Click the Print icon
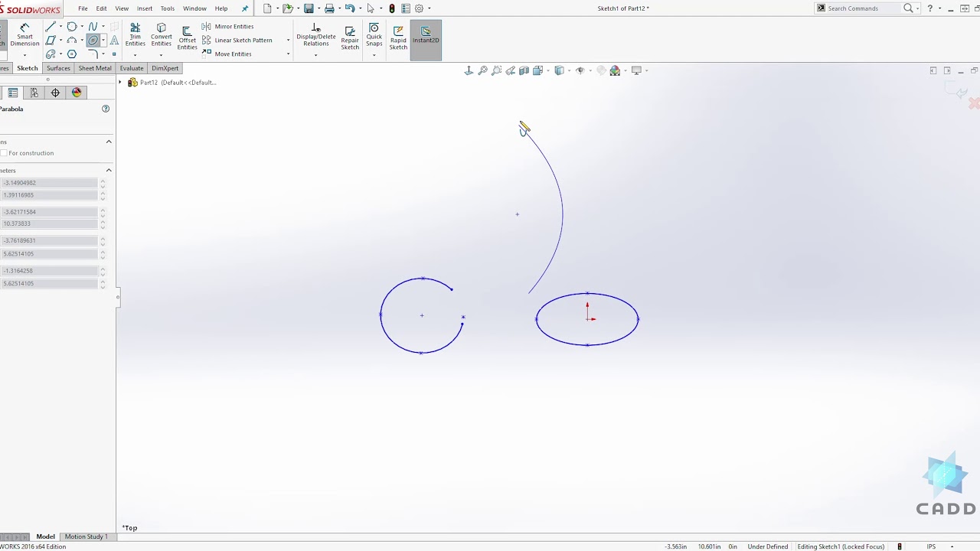 click(329, 8)
